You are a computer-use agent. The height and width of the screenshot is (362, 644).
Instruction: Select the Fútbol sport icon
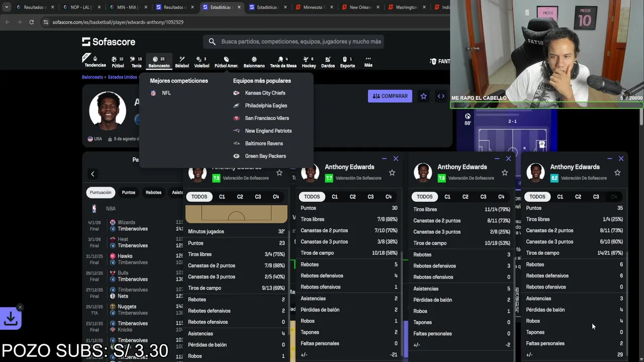point(118,61)
